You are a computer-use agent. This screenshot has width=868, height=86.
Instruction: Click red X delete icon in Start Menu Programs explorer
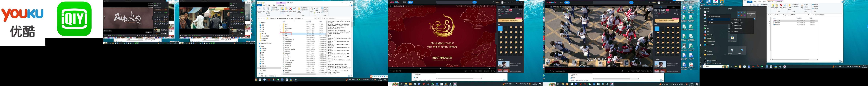(781, 5)
